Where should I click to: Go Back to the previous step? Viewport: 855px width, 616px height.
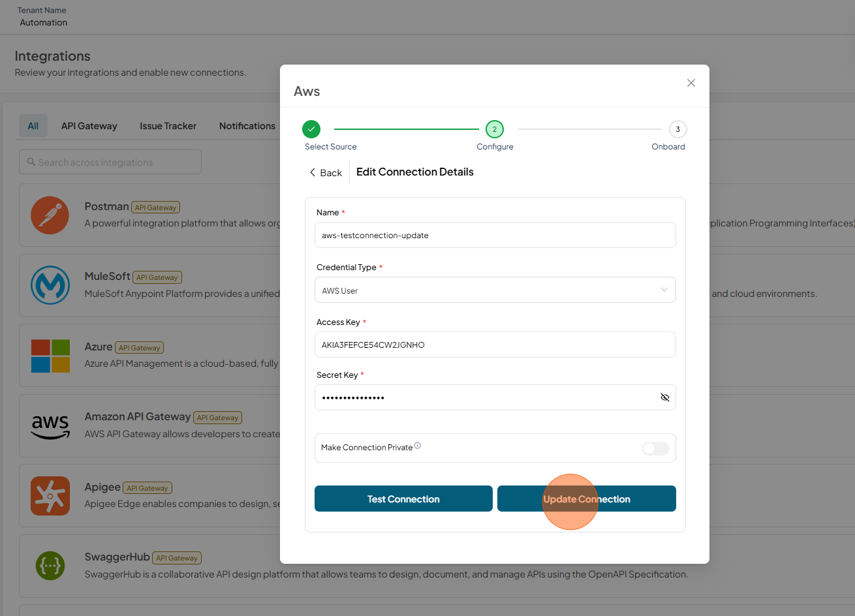pos(326,172)
